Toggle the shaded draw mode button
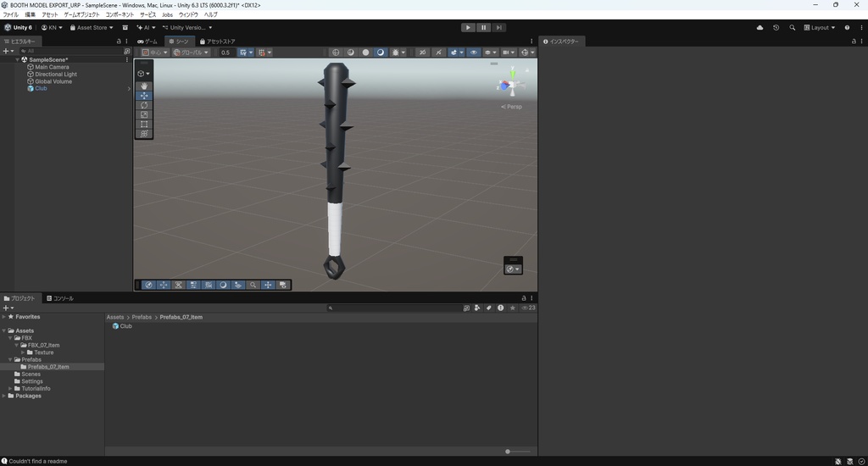The image size is (868, 466). point(381,53)
